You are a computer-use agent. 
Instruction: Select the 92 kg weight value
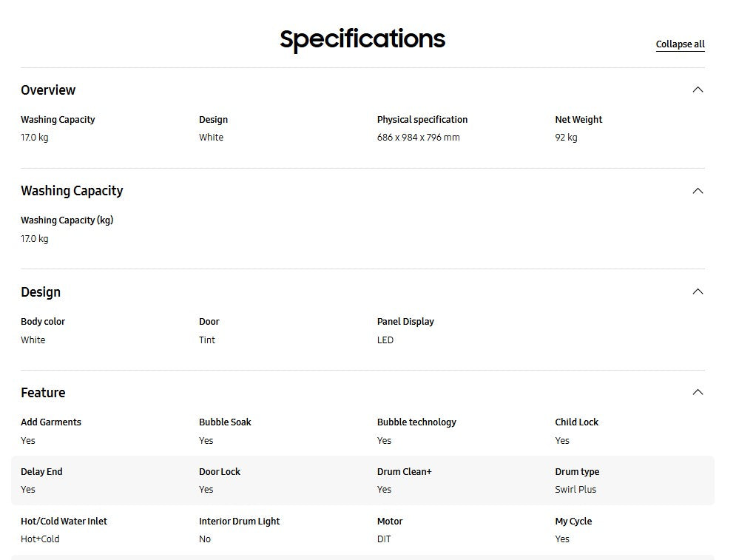(x=566, y=138)
